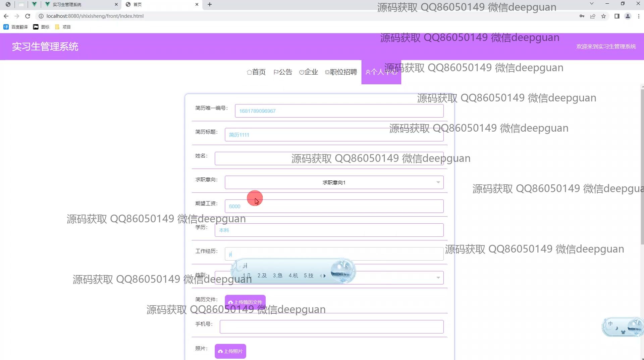Go back with the browser back arrow
Image resolution: width=644 pixels, height=360 pixels.
[x=6, y=16]
